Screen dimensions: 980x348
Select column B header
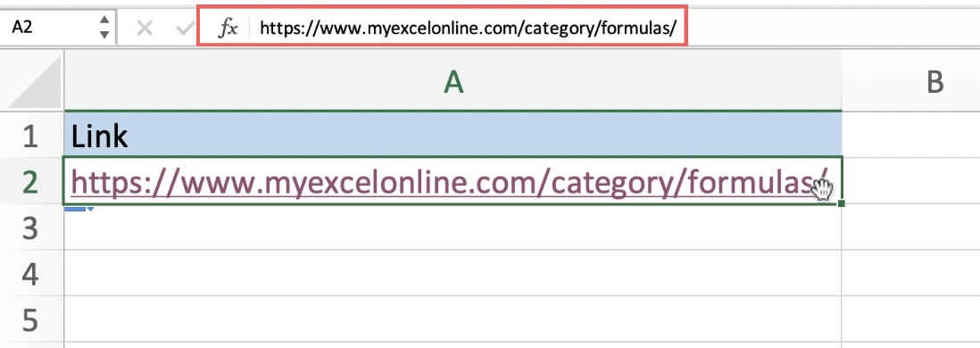[911, 82]
